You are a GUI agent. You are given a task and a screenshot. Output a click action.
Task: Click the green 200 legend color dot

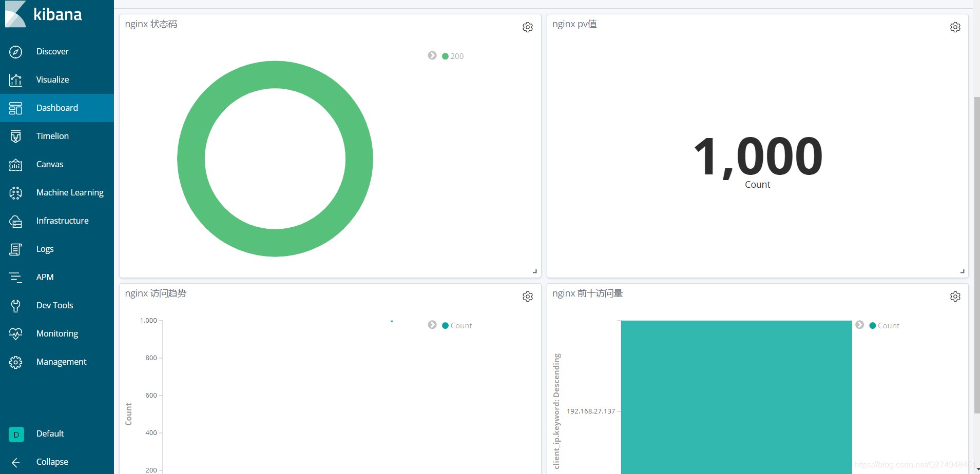(x=445, y=56)
